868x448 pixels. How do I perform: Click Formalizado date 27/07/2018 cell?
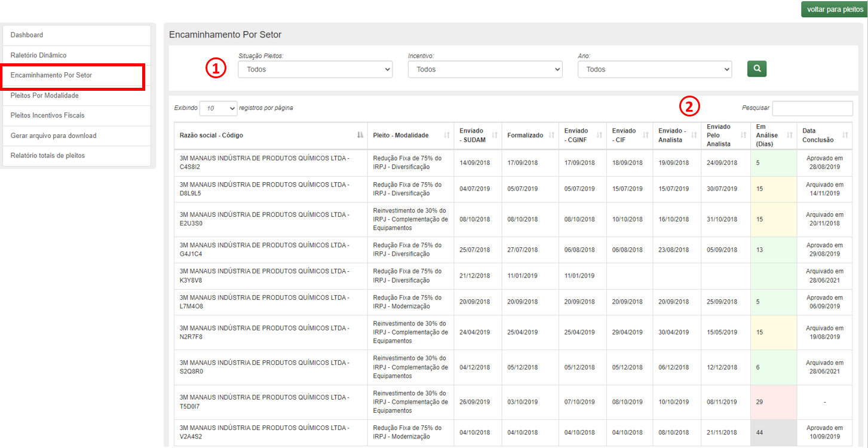(x=530, y=250)
